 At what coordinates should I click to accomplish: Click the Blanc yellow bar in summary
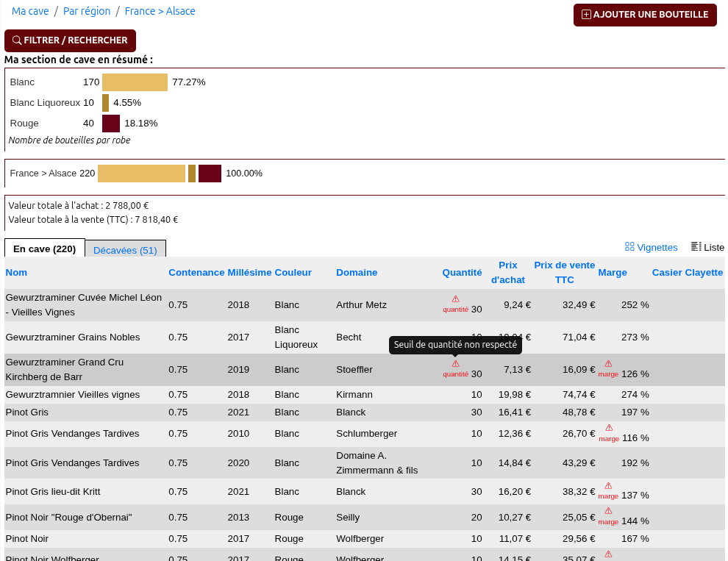135,82
